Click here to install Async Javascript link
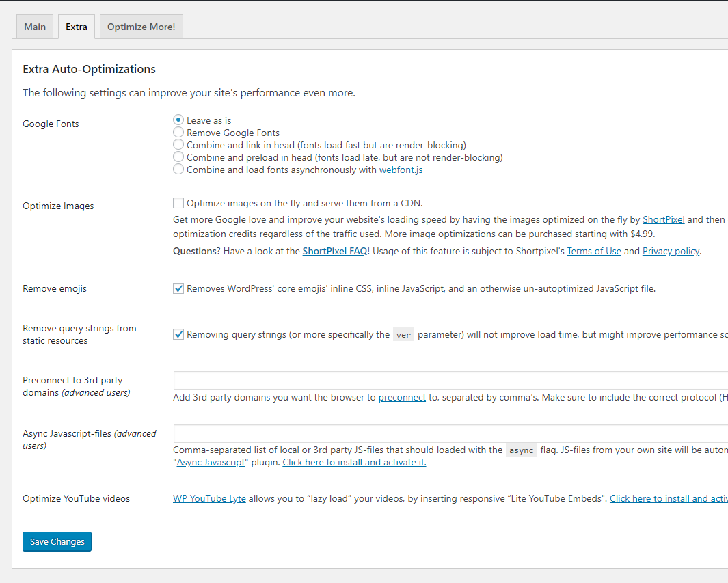 (354, 462)
